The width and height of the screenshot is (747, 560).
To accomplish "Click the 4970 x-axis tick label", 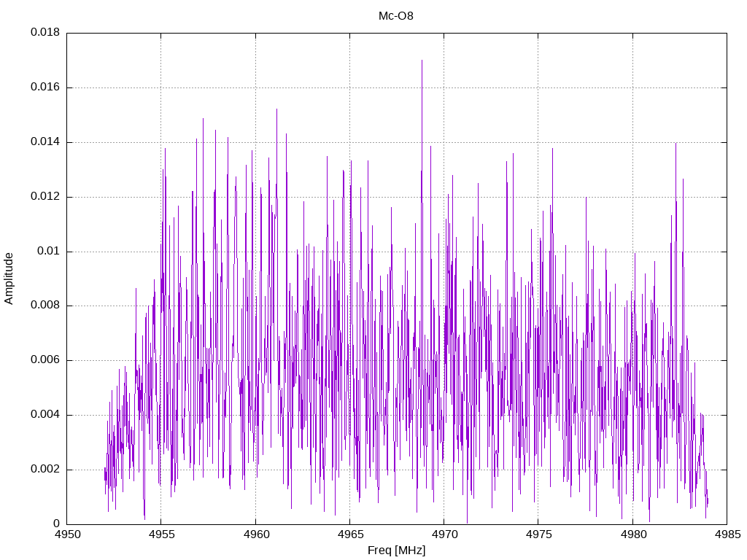I will pyautogui.click(x=444, y=534).
